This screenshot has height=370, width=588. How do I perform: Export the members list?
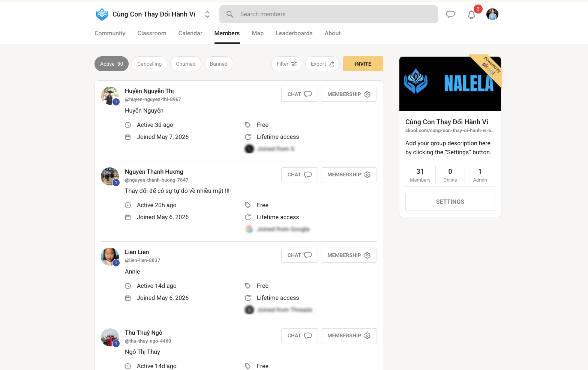click(322, 64)
